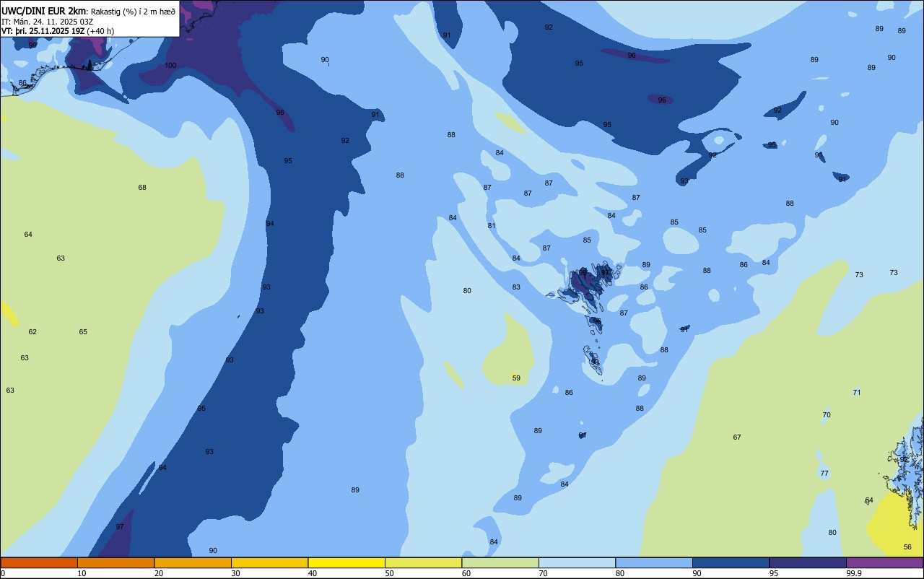Click the '56' value in the yellow area
924x579 pixels.
pyautogui.click(x=907, y=547)
